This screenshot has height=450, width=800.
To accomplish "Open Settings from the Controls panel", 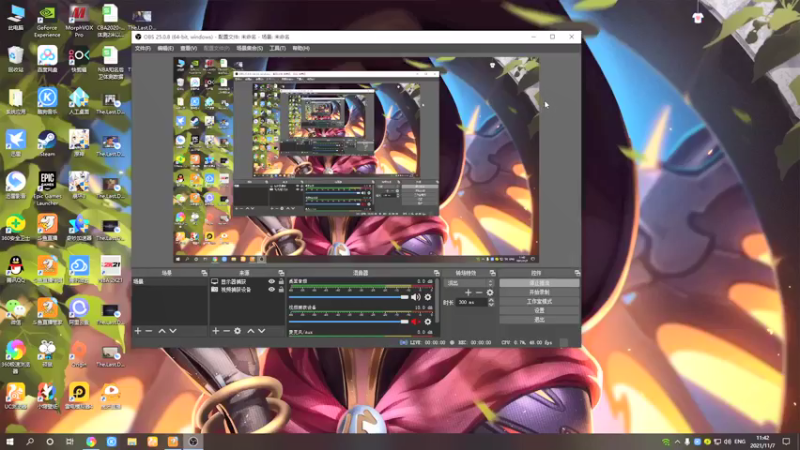I will tap(539, 310).
